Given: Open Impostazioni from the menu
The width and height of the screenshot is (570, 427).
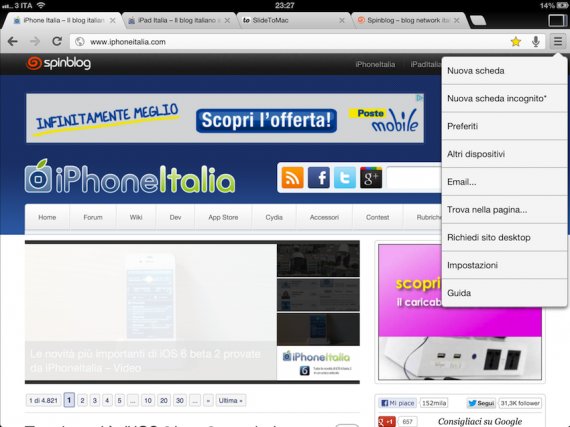Looking at the screenshot, I should tap(504, 265).
